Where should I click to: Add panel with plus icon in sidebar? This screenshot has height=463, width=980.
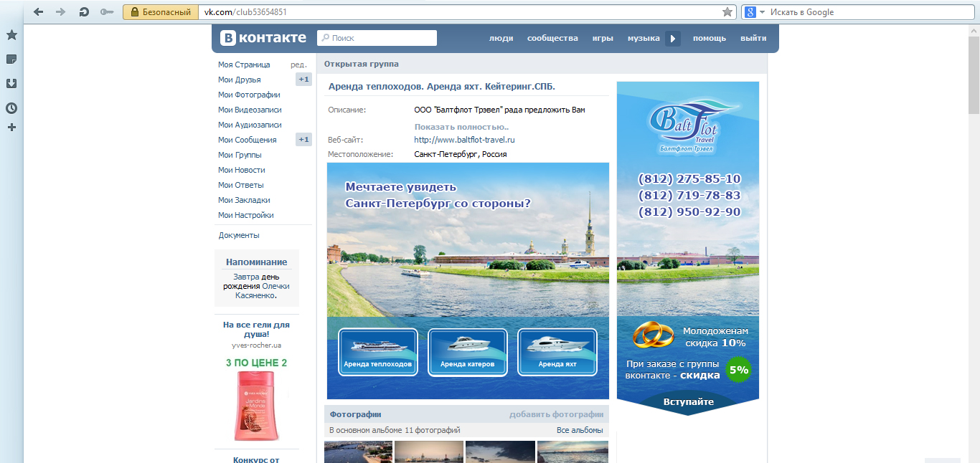coord(11,127)
